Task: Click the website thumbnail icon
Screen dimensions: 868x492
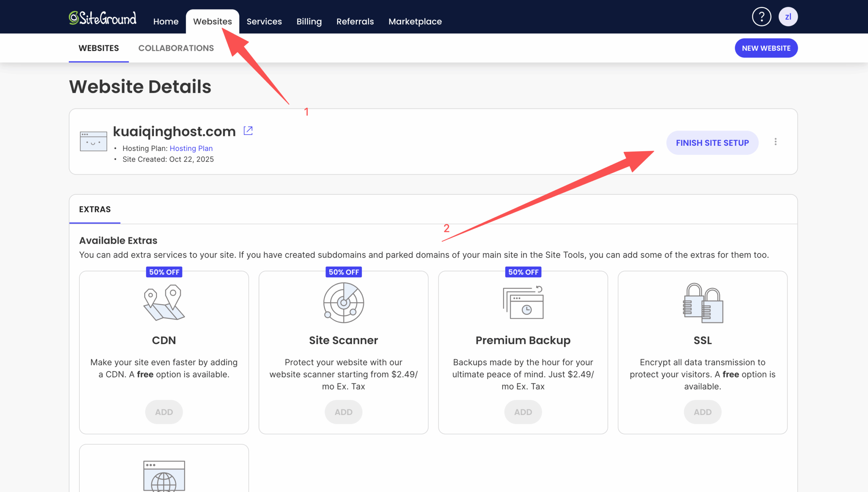Action: pyautogui.click(x=93, y=141)
